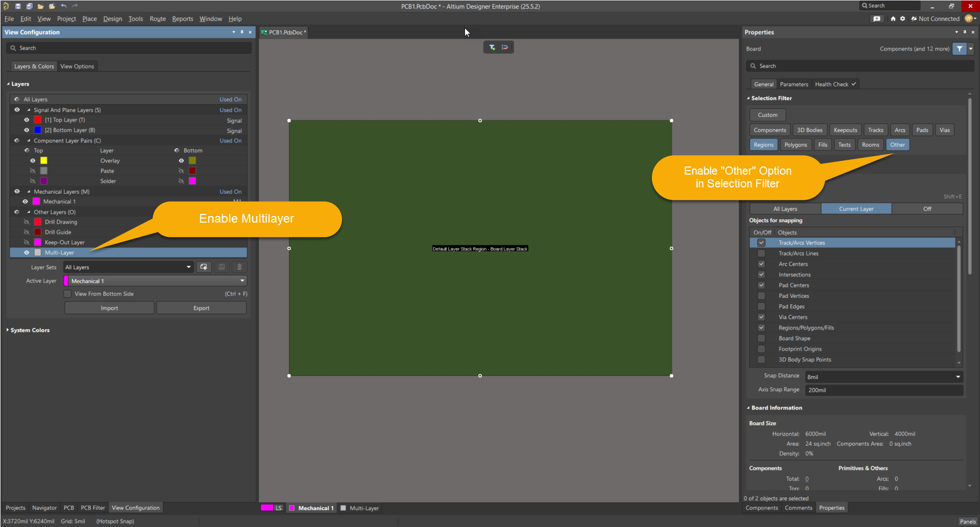Toggle visibility of Mechanical 1 layer
This screenshot has height=527, width=980.
(x=25, y=202)
